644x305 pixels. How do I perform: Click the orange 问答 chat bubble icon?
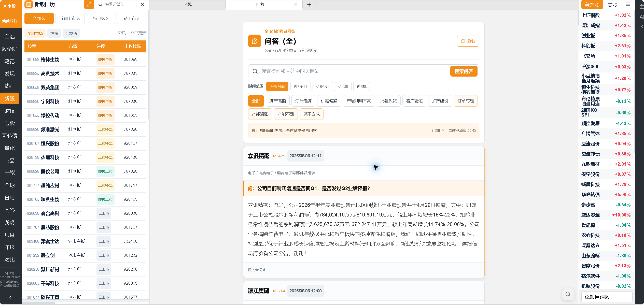click(x=255, y=41)
